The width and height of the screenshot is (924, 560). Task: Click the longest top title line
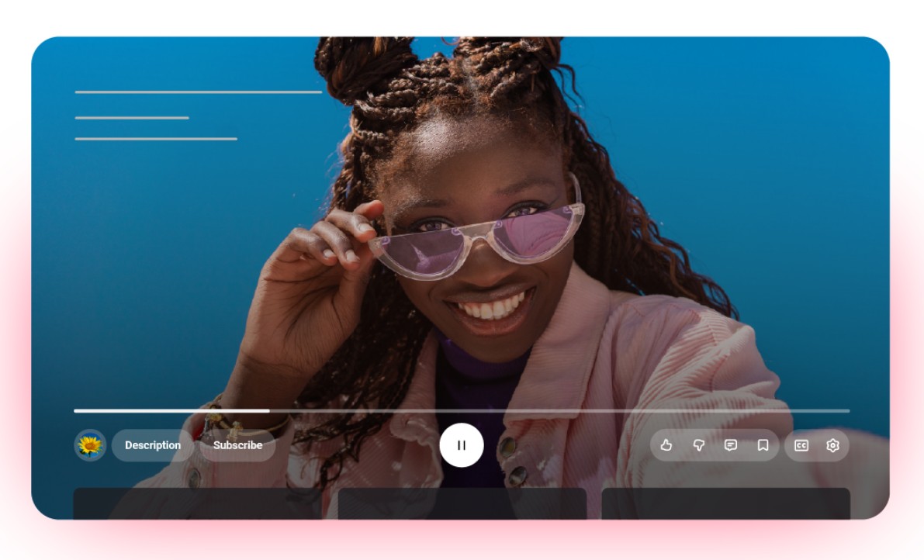click(198, 92)
